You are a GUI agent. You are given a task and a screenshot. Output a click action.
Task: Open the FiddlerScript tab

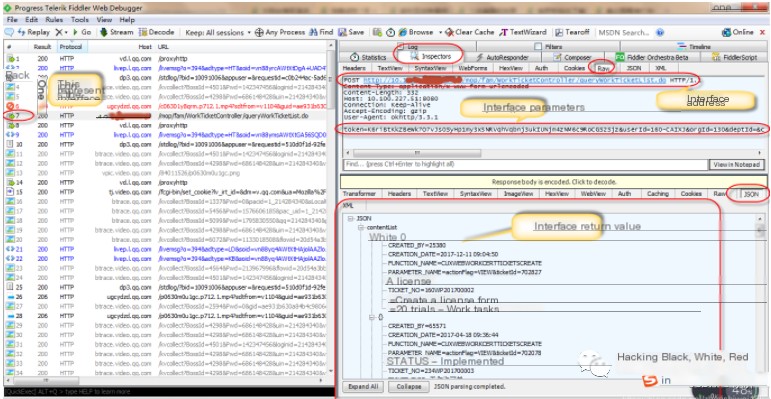tap(735, 57)
